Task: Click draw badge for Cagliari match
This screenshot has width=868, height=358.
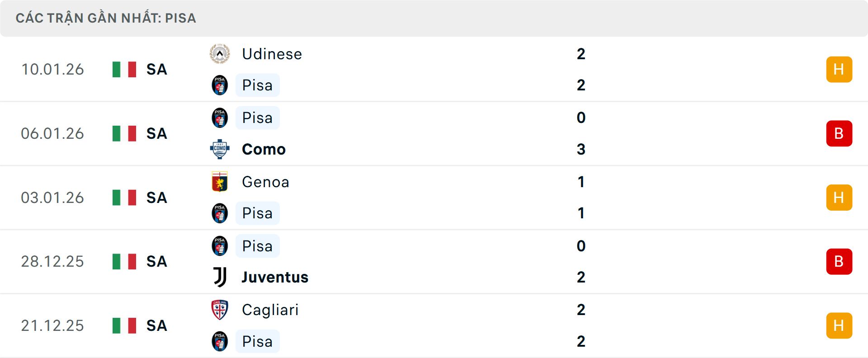Action: pyautogui.click(x=839, y=325)
